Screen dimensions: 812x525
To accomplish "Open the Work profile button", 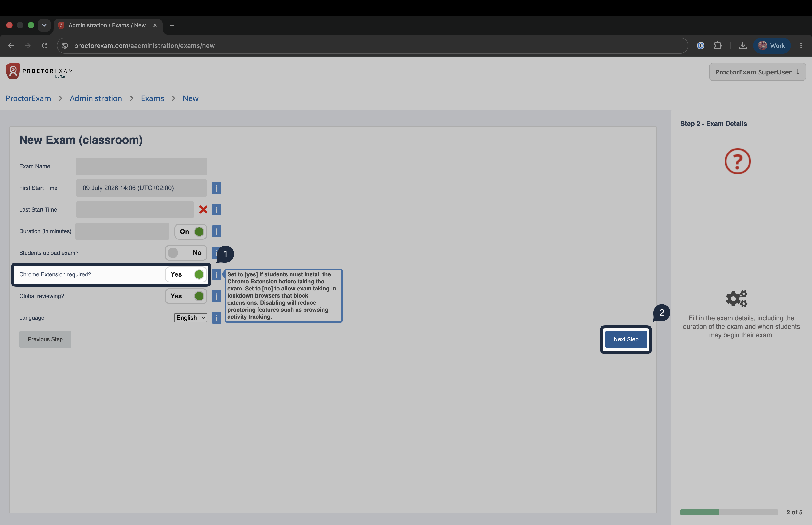I will coord(771,46).
